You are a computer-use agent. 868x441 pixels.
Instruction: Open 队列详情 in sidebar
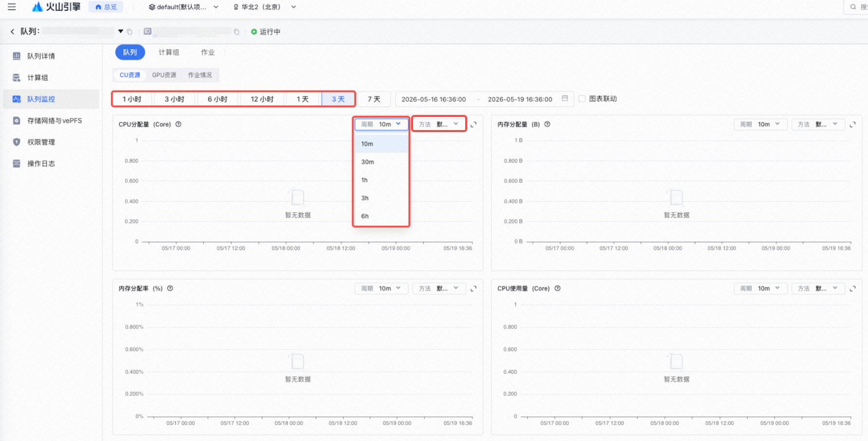51,56
